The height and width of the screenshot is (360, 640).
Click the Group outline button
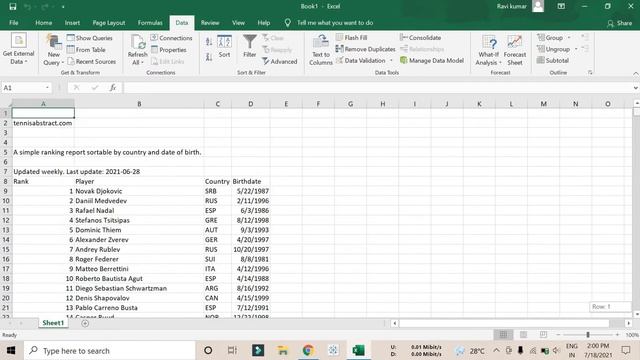point(550,38)
